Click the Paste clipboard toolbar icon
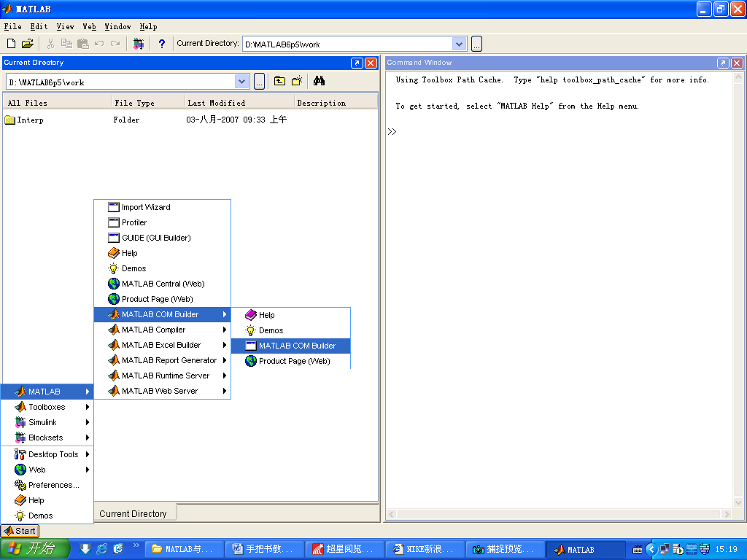747x560 pixels. coord(83,44)
